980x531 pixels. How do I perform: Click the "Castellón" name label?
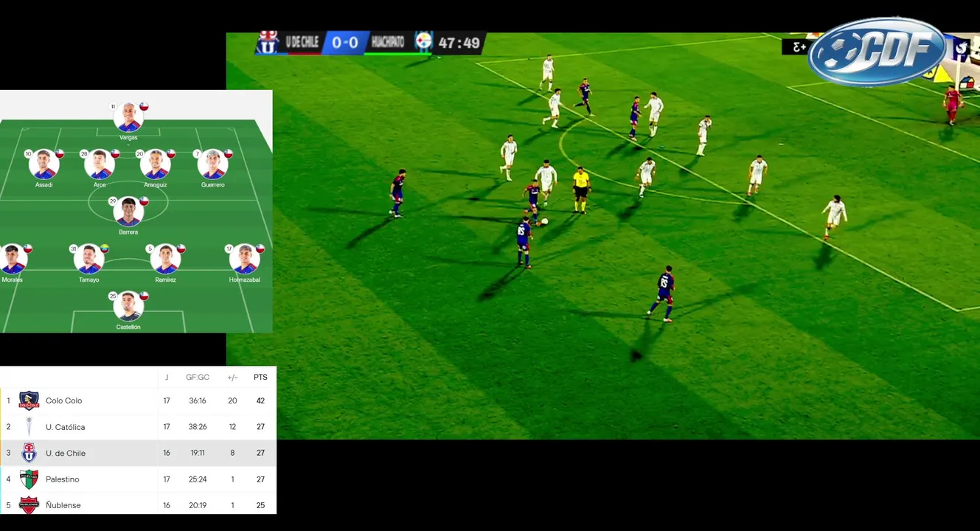(128, 327)
